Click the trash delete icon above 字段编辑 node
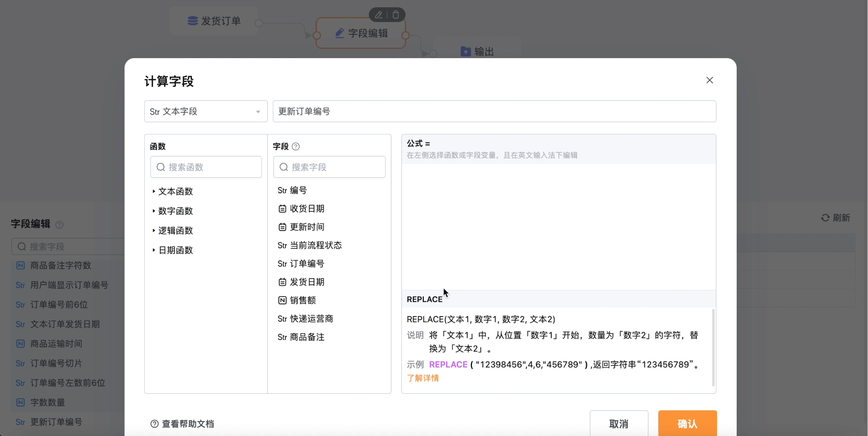This screenshot has height=436, width=868. pos(396,15)
